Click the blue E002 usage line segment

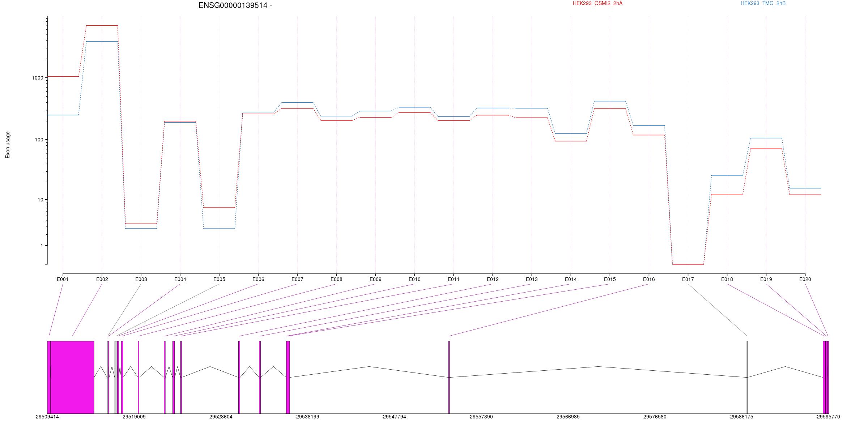[x=102, y=42]
